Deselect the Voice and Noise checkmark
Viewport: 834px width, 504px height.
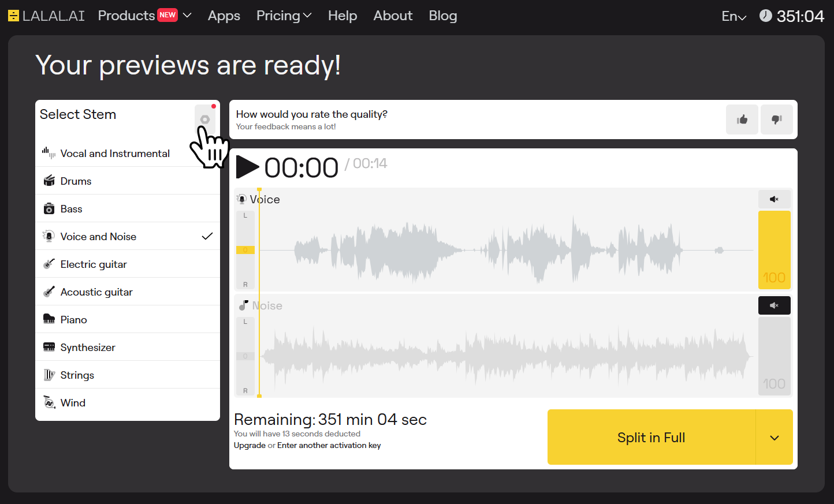click(207, 236)
